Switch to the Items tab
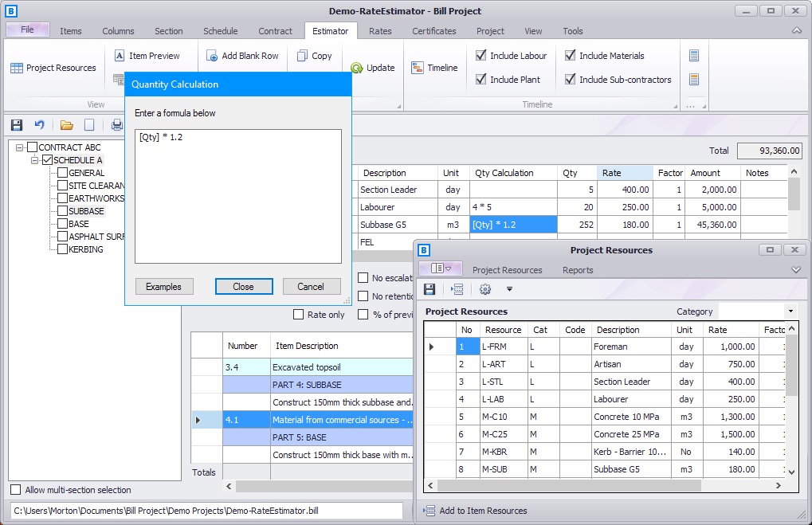812x525 pixels. tap(71, 31)
